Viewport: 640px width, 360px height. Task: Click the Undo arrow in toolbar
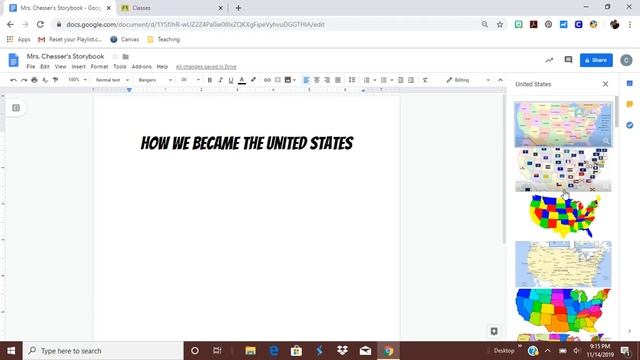coord(13,80)
